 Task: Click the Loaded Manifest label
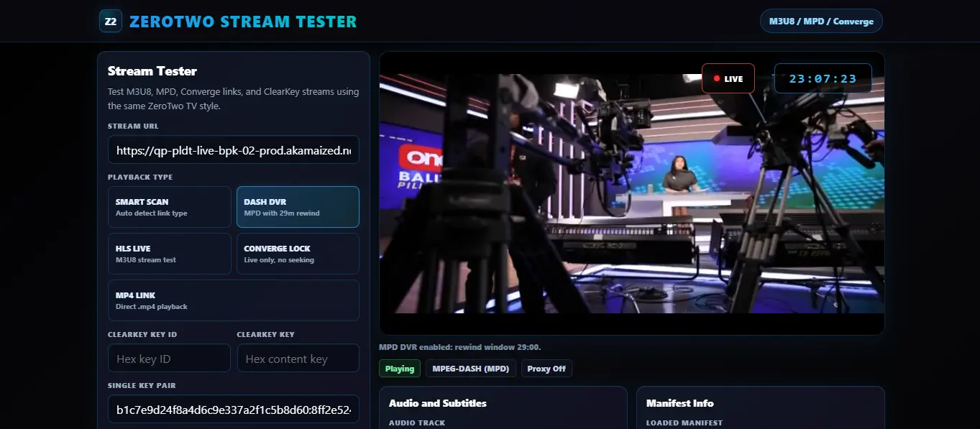pos(684,423)
